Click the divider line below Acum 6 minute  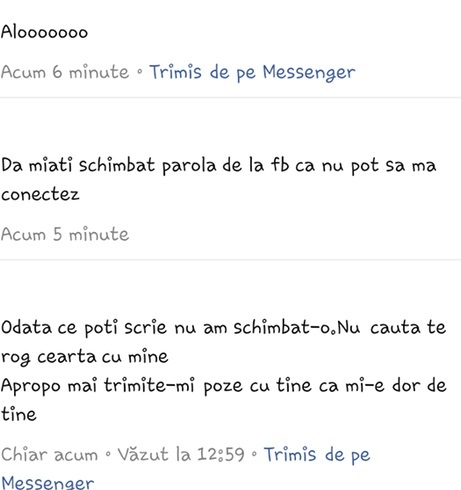[230, 98]
